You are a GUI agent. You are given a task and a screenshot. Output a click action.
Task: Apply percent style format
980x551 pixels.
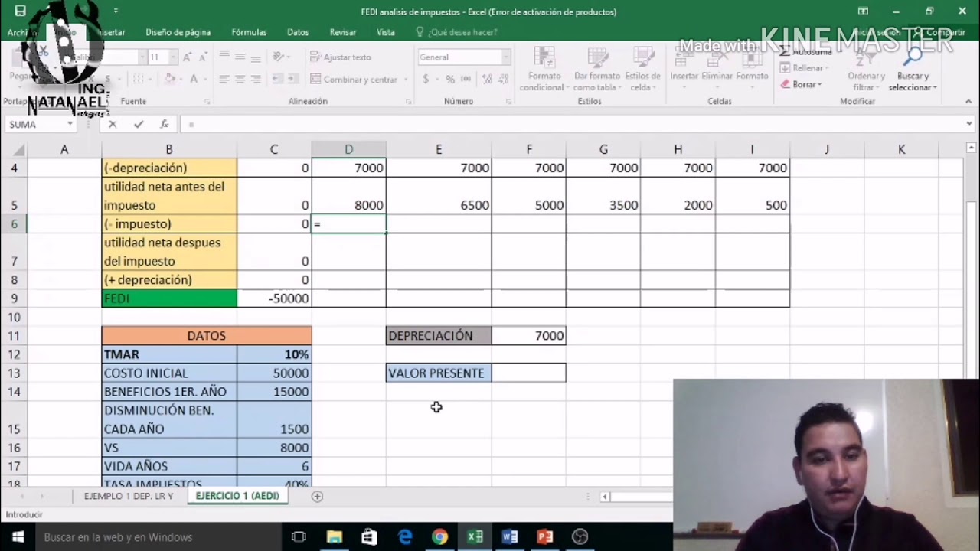(x=450, y=79)
